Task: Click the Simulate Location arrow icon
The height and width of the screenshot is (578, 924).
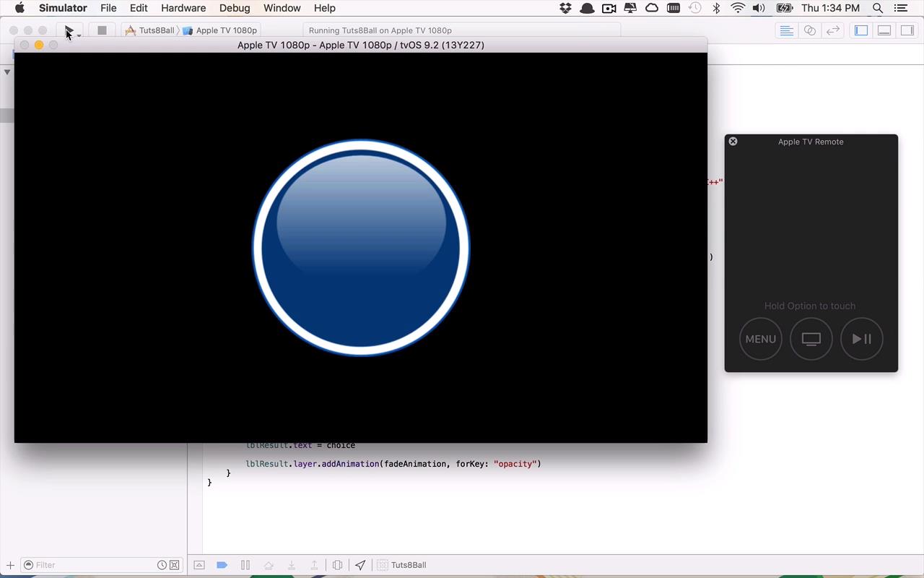Action: (360, 565)
